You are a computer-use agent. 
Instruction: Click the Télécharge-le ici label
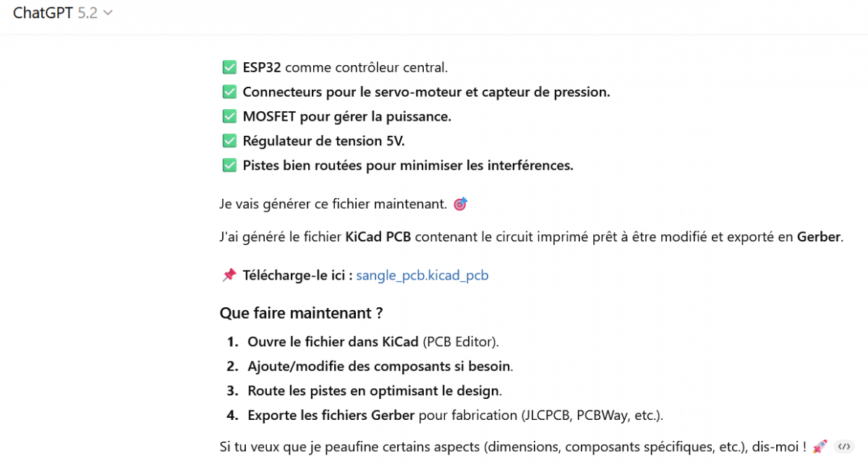297,275
